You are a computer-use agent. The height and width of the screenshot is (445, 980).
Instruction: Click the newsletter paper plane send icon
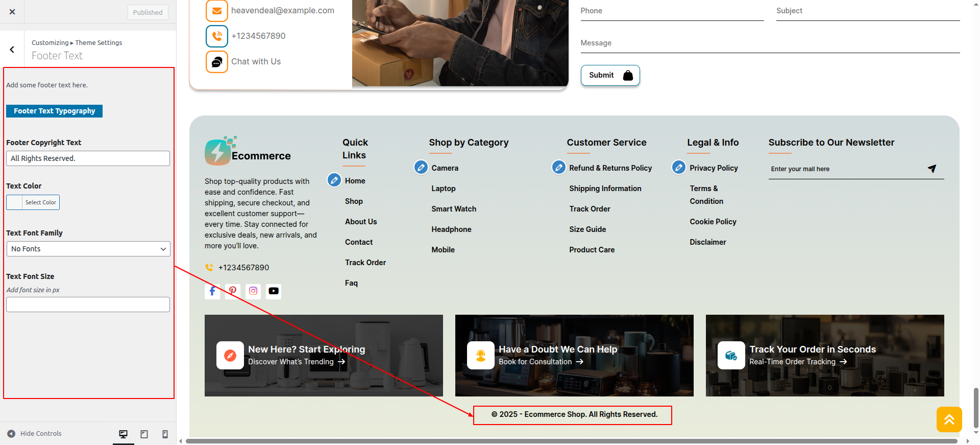[x=932, y=169]
